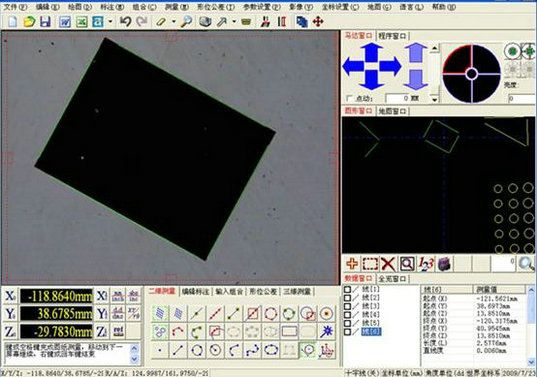Click the X axis zero button
The width and height of the screenshot is (537, 377).
click(x=102, y=296)
